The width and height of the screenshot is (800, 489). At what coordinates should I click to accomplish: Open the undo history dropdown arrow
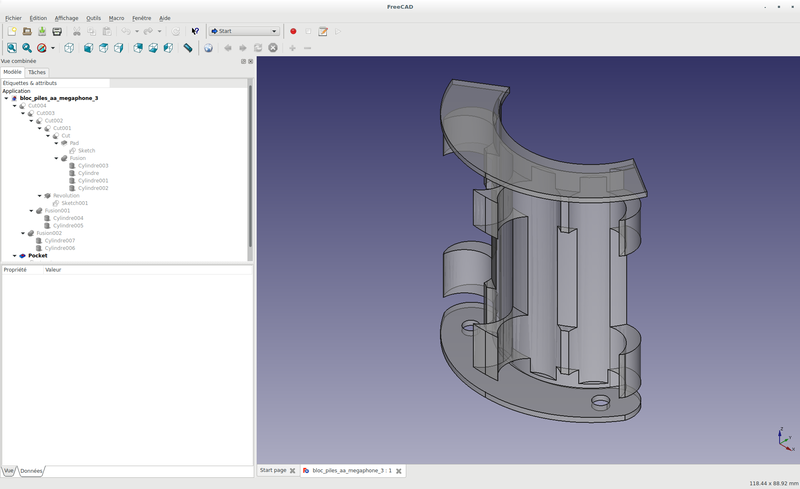tap(137, 31)
